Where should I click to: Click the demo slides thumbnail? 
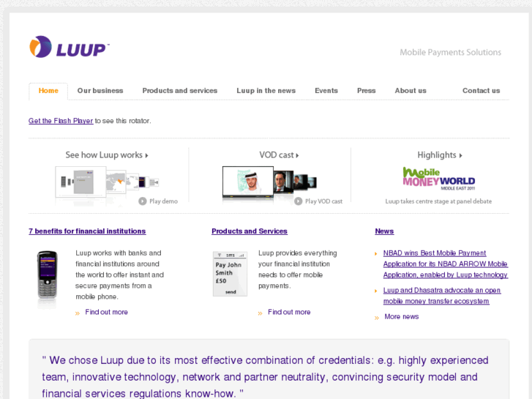(x=107, y=182)
